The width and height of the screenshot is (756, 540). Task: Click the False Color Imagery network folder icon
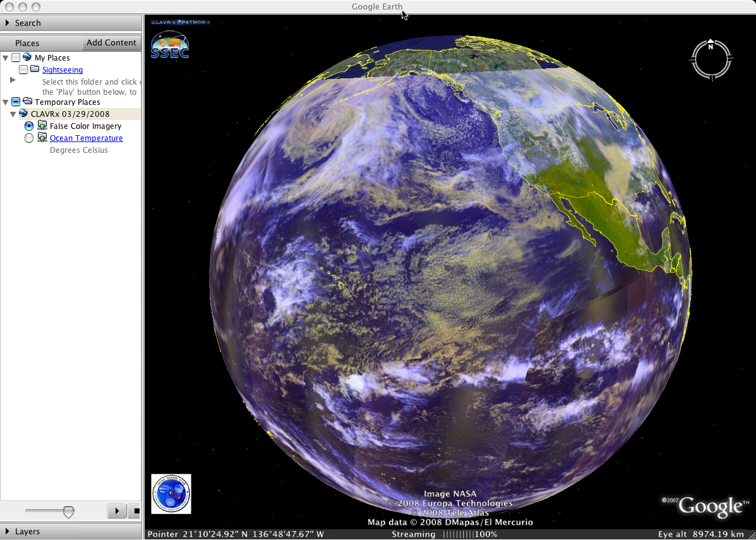(x=42, y=126)
